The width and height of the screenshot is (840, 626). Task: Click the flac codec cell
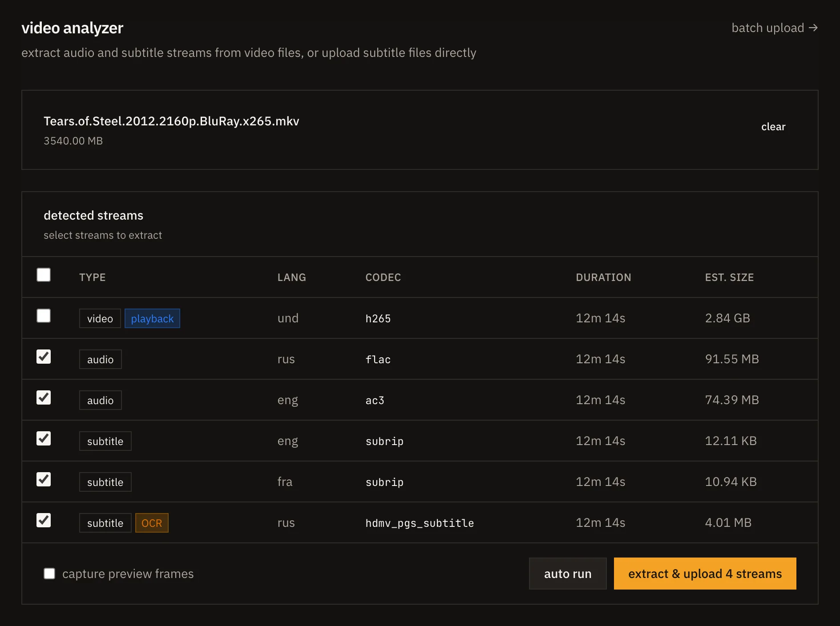point(378,359)
